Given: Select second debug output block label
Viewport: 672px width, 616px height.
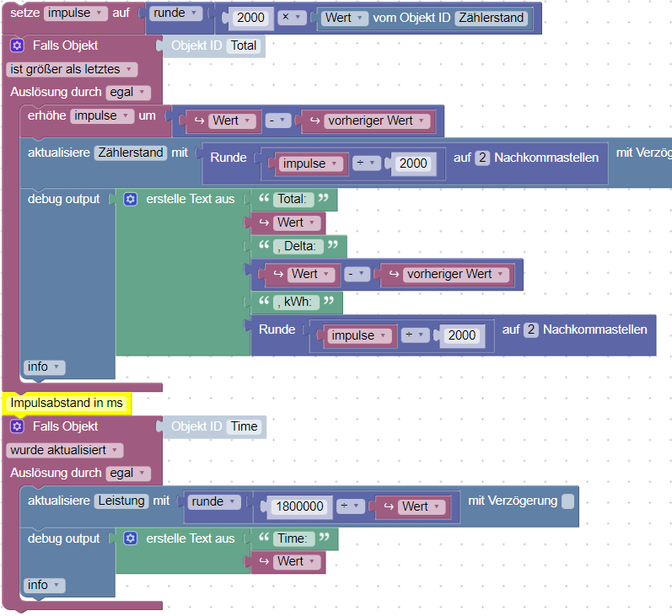Looking at the screenshot, I should pos(63,538).
